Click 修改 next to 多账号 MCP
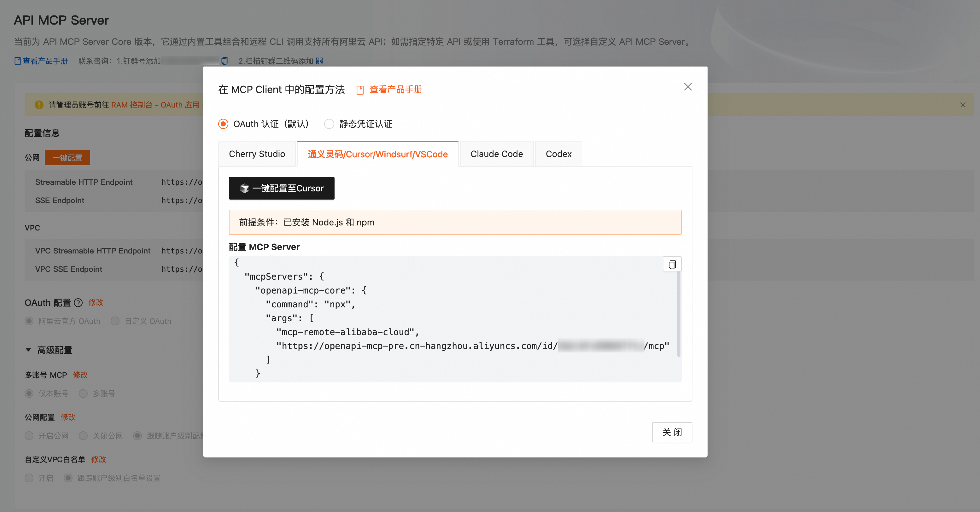 pos(80,375)
